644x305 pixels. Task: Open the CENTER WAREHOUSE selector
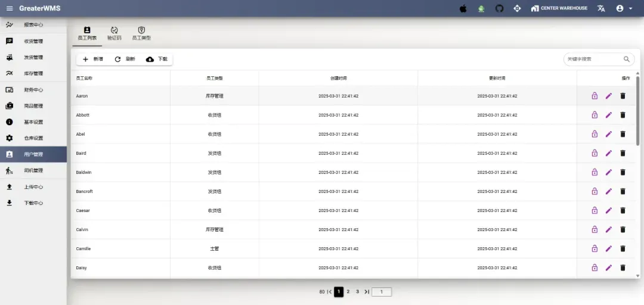coord(559,8)
